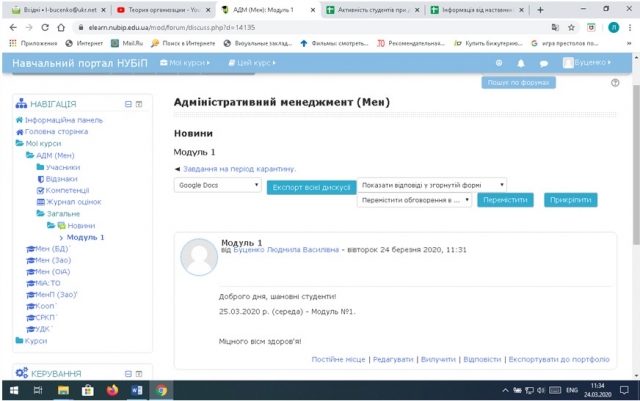
Task: Open the Завдання на період карантину link
Action: point(239,169)
